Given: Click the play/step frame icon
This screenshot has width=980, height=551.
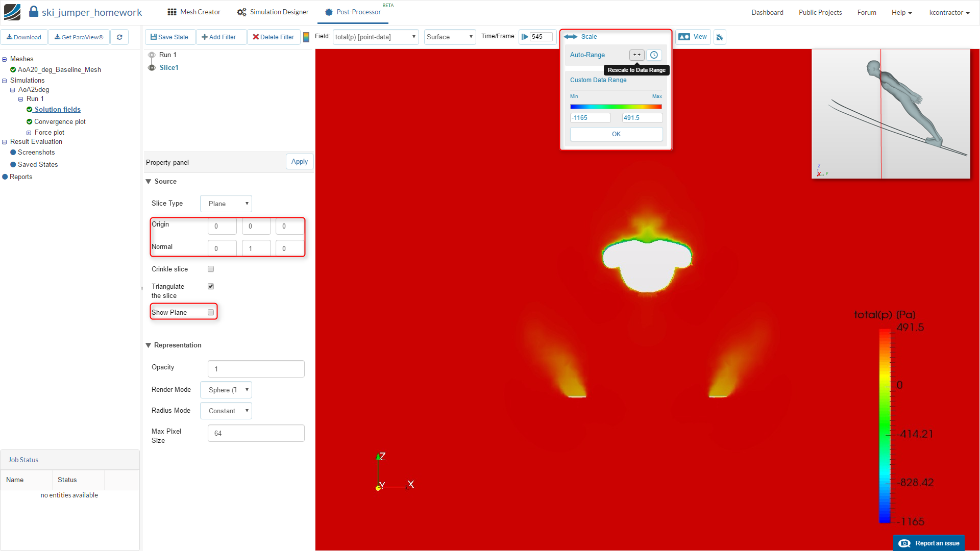Looking at the screenshot, I should 525,37.
